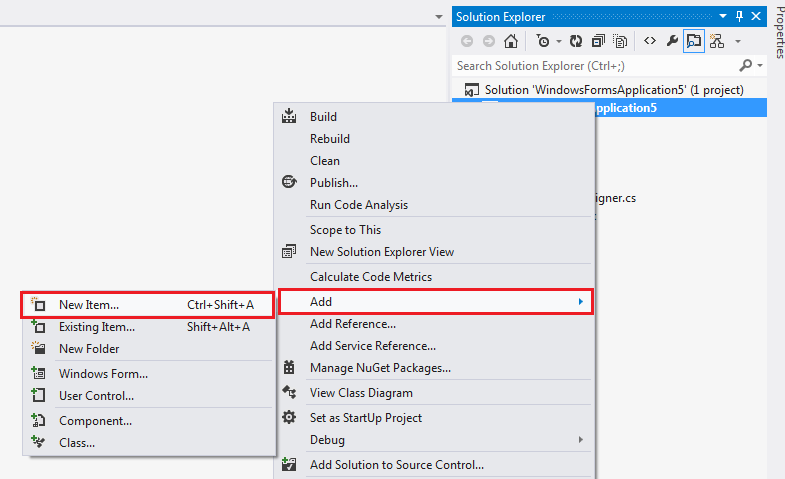
Task: Toggle the Show All Files button
Action: 620,41
